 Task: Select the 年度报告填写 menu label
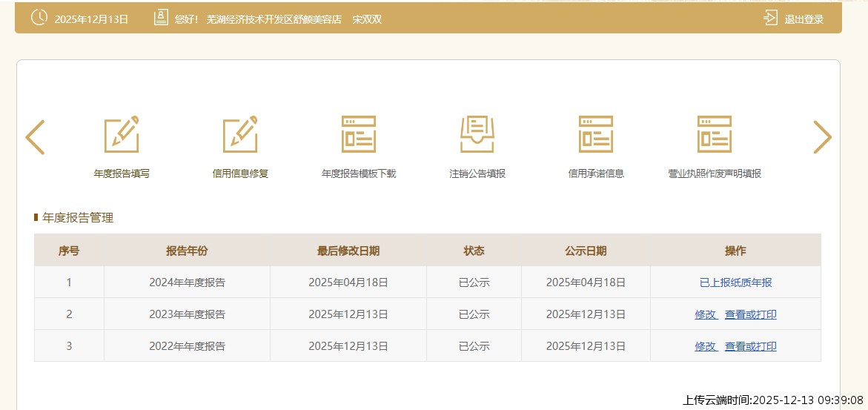click(x=122, y=173)
